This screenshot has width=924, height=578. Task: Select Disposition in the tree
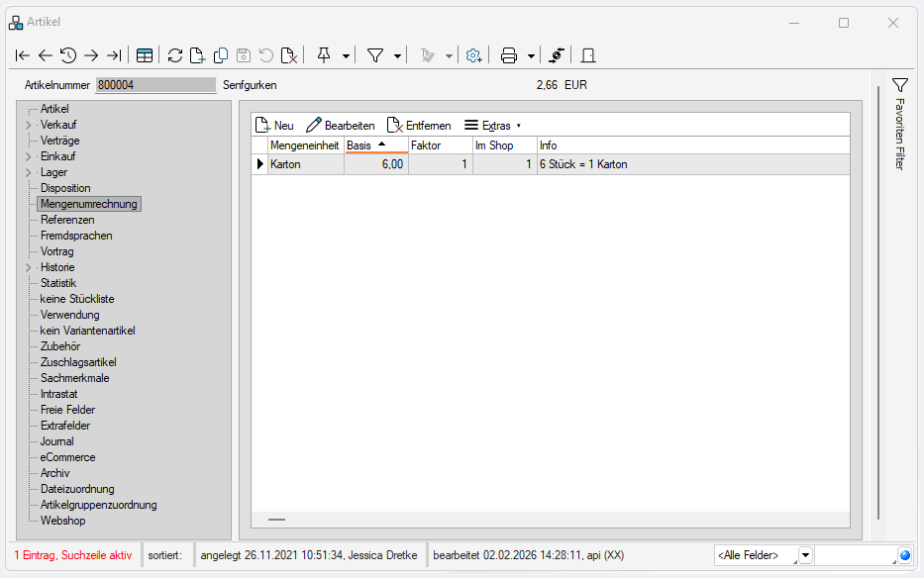65,188
